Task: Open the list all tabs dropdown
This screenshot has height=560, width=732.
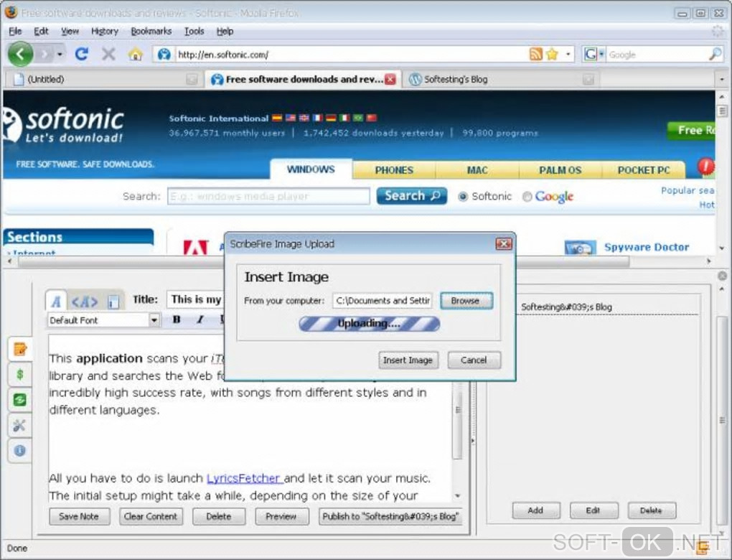Action: (x=722, y=80)
